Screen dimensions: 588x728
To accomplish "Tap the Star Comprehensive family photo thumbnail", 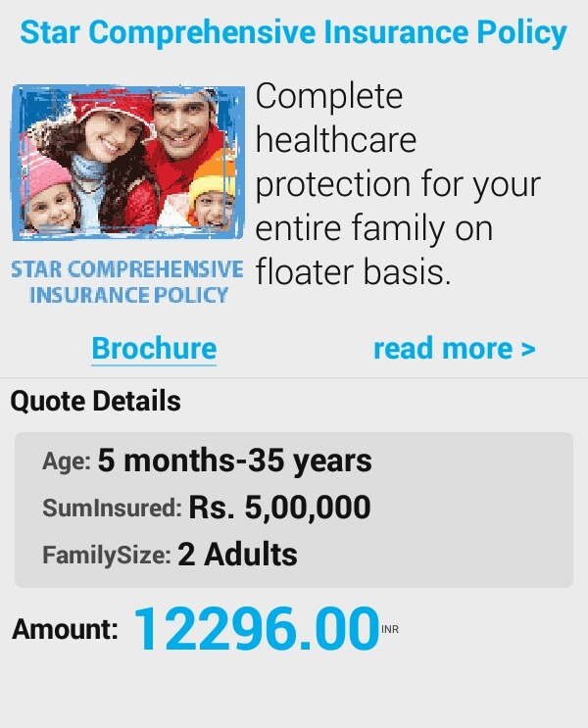I will (128, 163).
